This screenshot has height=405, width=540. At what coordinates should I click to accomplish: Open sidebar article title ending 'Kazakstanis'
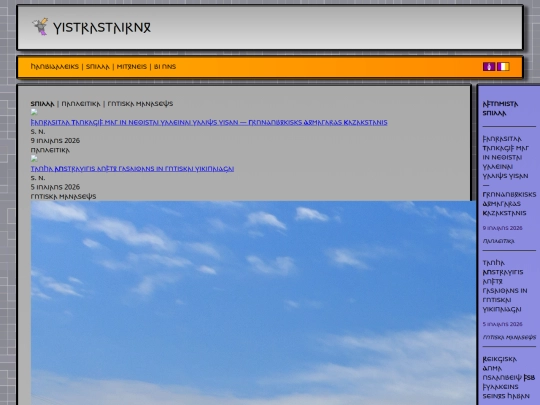[509, 176]
